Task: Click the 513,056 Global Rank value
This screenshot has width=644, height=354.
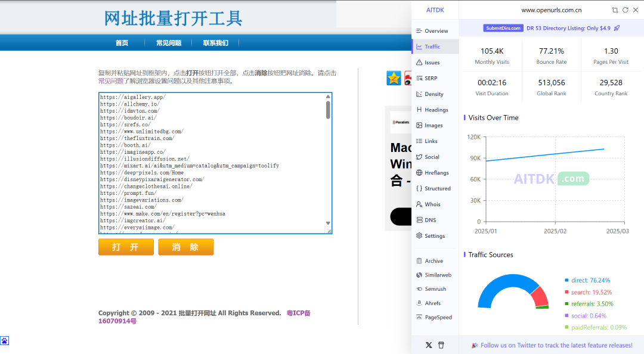Action: [x=552, y=83]
